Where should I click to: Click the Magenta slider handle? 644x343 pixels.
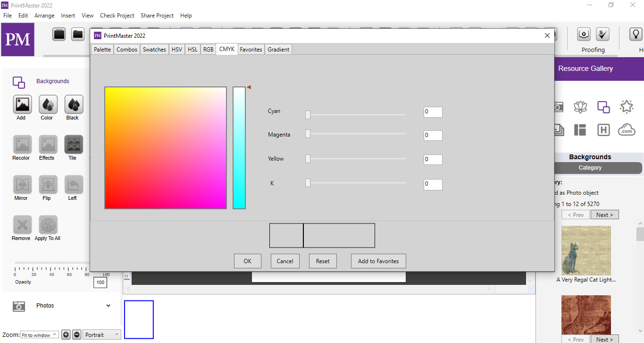pyautogui.click(x=308, y=134)
